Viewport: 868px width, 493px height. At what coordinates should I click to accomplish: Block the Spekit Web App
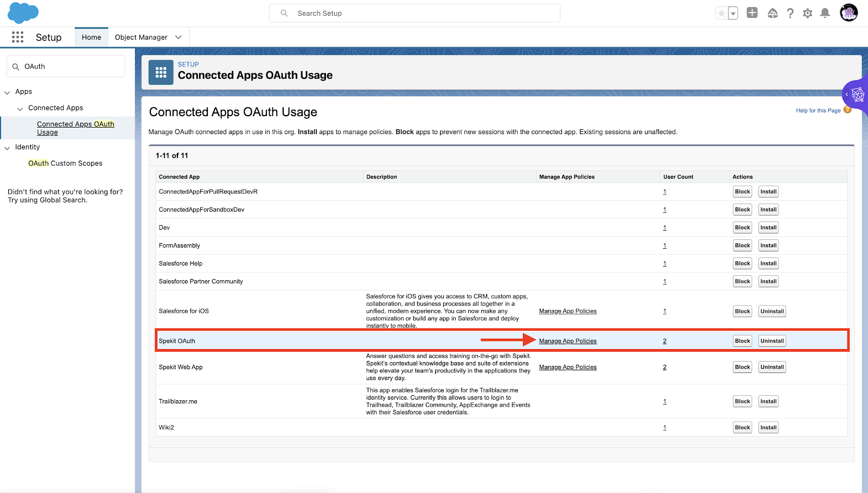pyautogui.click(x=742, y=367)
